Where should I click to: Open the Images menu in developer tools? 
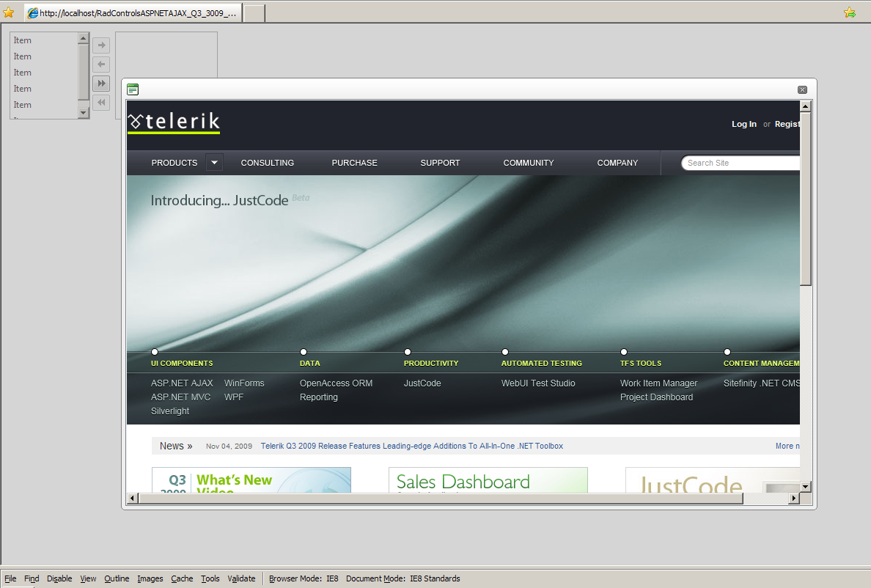150,578
